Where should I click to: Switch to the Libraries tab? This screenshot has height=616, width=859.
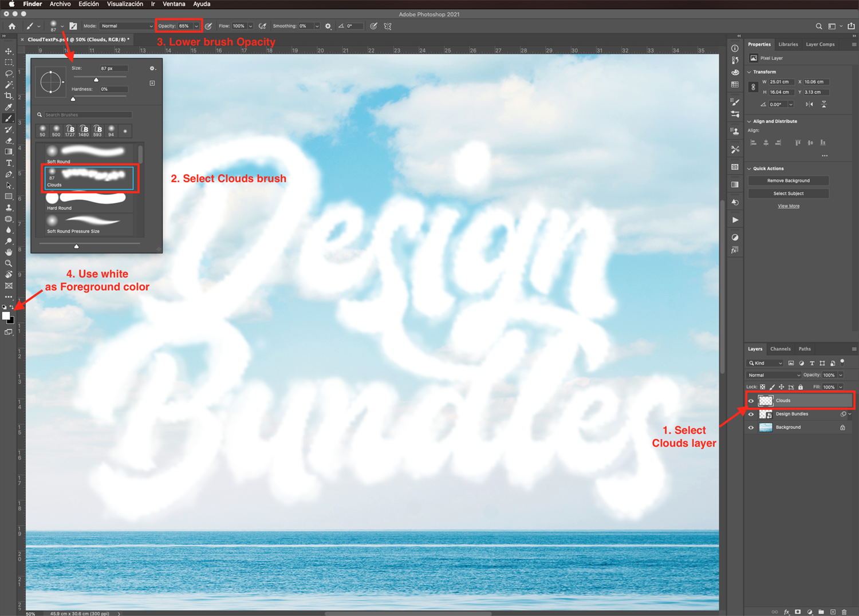pyautogui.click(x=788, y=44)
